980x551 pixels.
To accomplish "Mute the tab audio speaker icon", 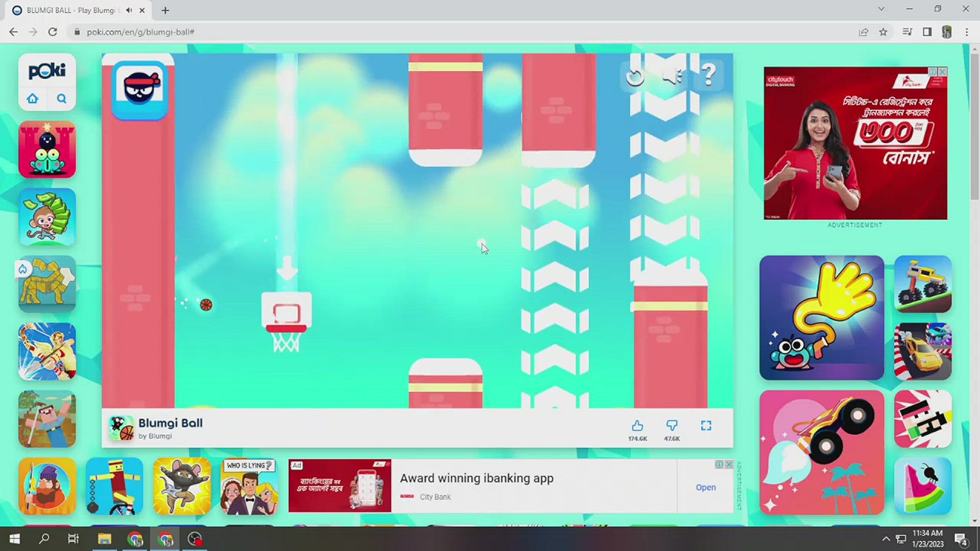I will (x=129, y=10).
